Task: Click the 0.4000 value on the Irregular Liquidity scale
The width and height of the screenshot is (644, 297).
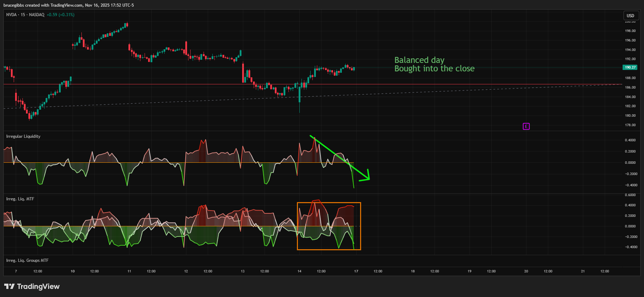Action: (x=630, y=140)
